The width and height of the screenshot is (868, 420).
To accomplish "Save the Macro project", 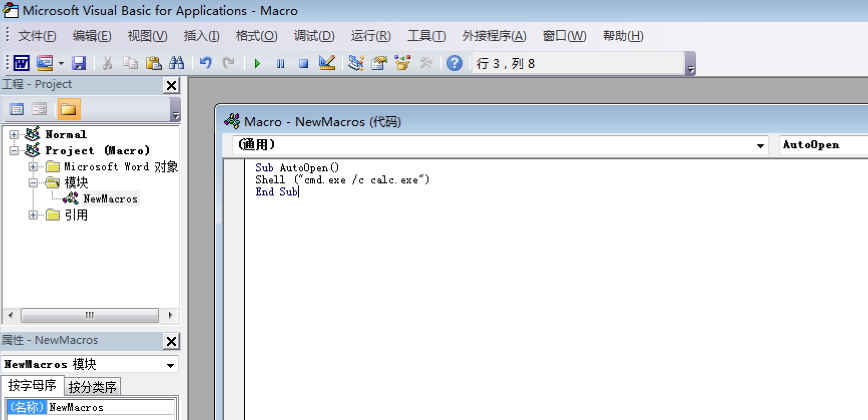I will (x=79, y=63).
